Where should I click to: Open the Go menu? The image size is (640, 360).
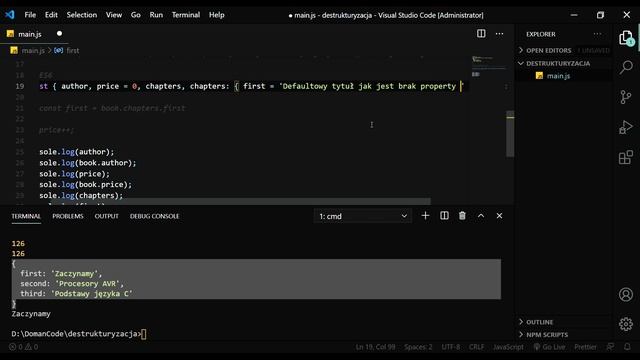(x=136, y=15)
